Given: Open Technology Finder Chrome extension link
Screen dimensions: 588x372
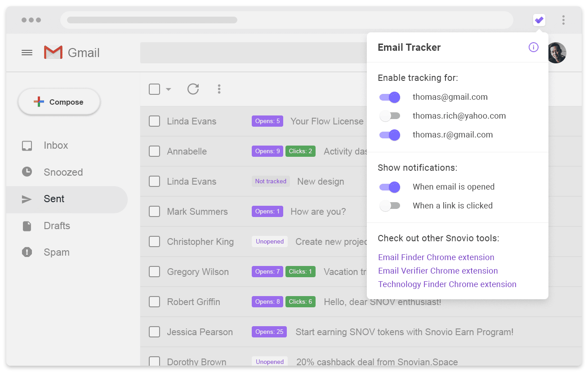Looking at the screenshot, I should [447, 284].
